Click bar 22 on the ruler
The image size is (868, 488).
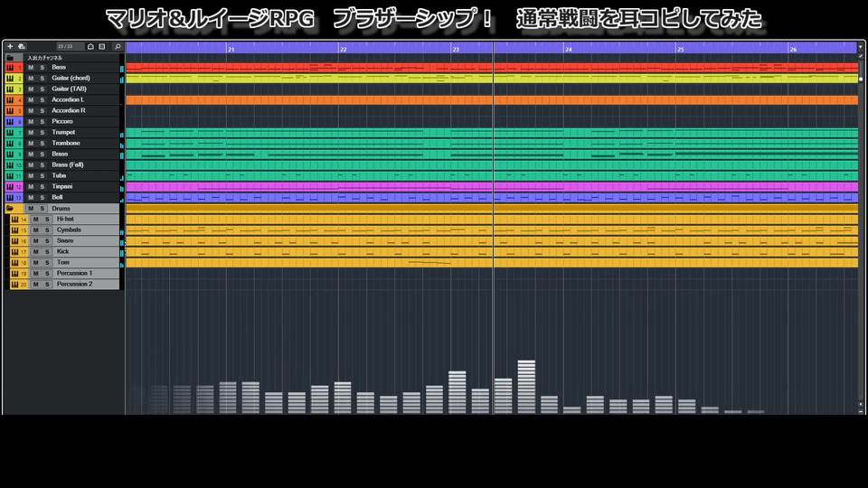tap(344, 49)
